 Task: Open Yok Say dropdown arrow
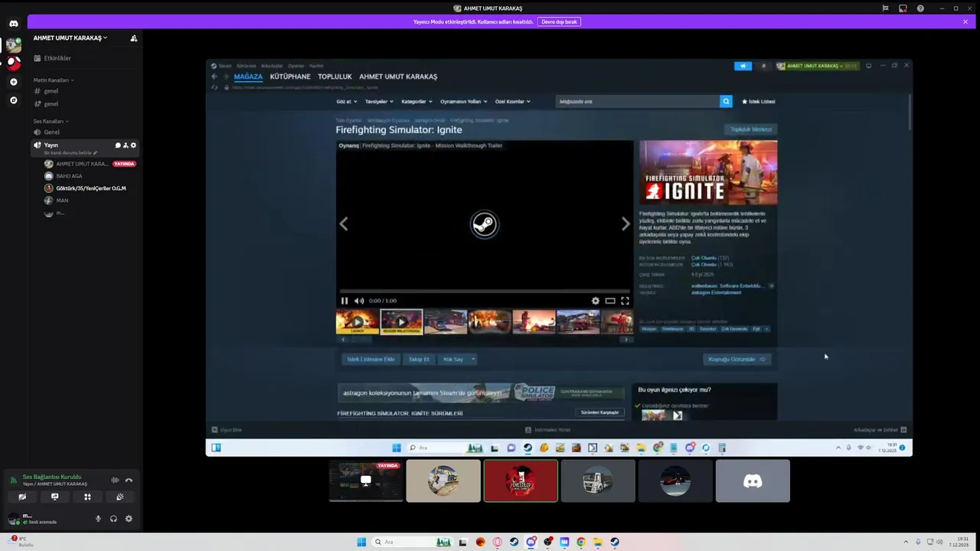pyautogui.click(x=473, y=359)
